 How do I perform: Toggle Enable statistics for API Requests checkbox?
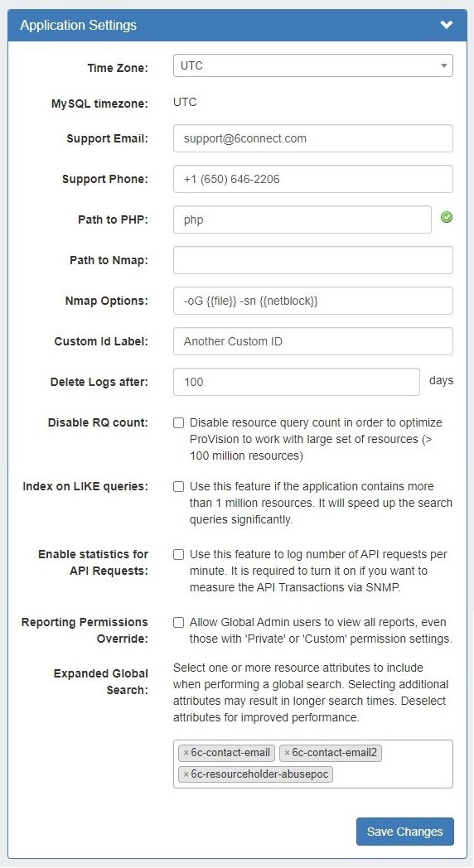[x=178, y=555]
